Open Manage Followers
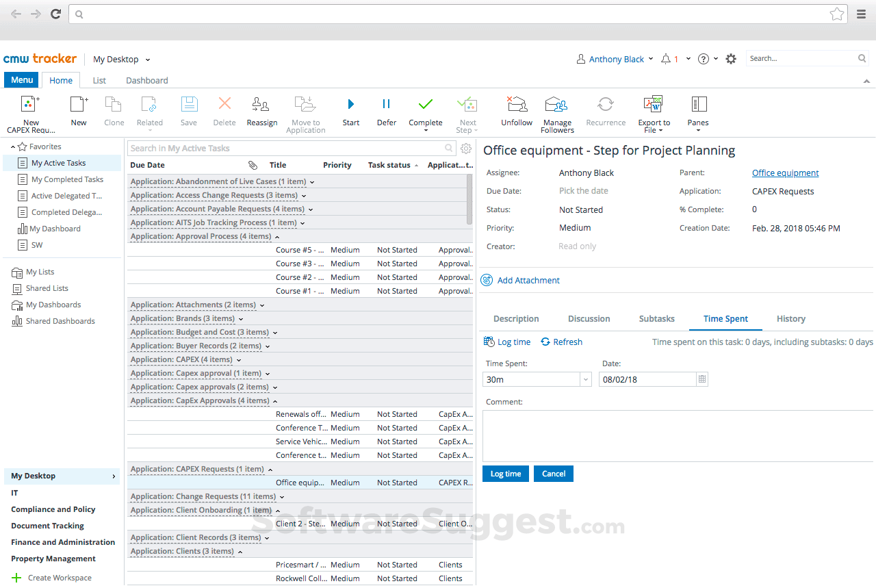 click(x=556, y=105)
